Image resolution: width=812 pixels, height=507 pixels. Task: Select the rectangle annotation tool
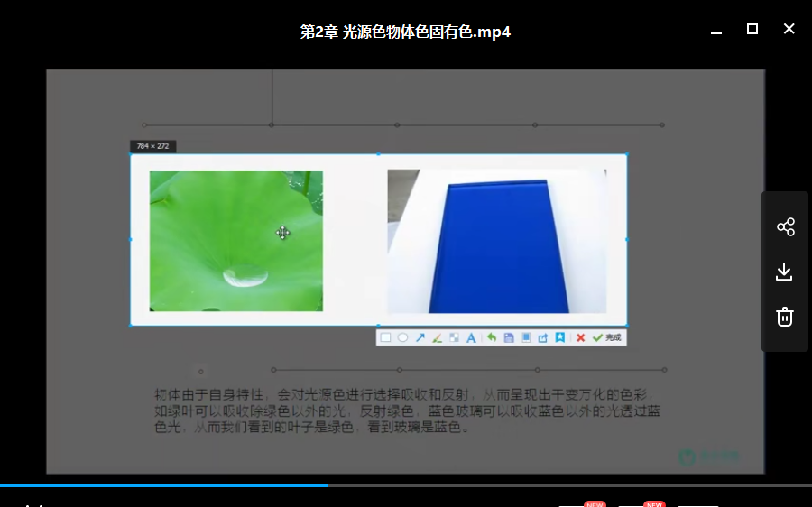(x=385, y=337)
